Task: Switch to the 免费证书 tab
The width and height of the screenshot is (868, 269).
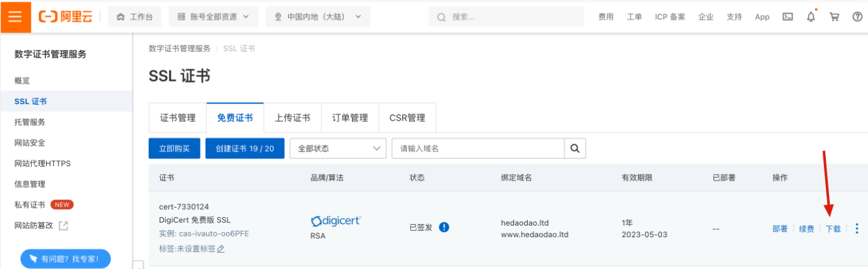Action: [235, 118]
